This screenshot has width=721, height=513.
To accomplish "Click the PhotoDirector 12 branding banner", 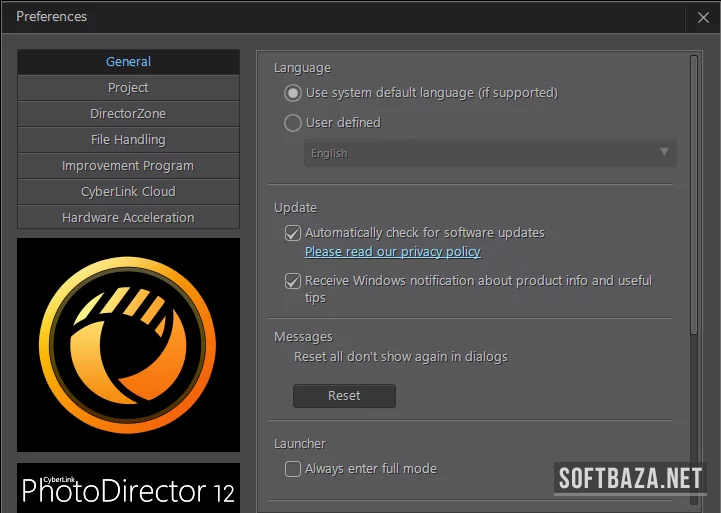I will pos(128,488).
